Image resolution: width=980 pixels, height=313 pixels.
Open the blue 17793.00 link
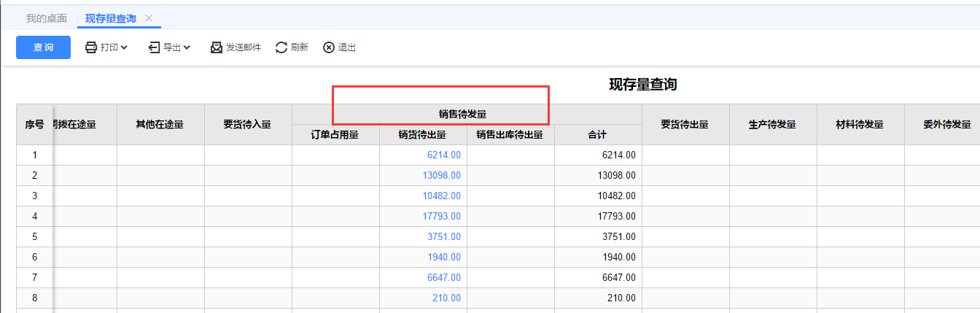click(x=441, y=217)
